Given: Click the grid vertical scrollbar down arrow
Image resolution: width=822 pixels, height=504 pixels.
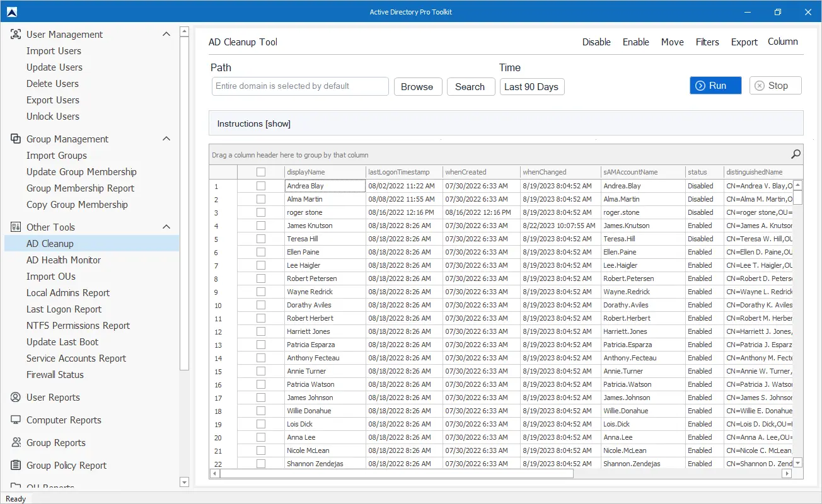Looking at the screenshot, I should tap(797, 463).
